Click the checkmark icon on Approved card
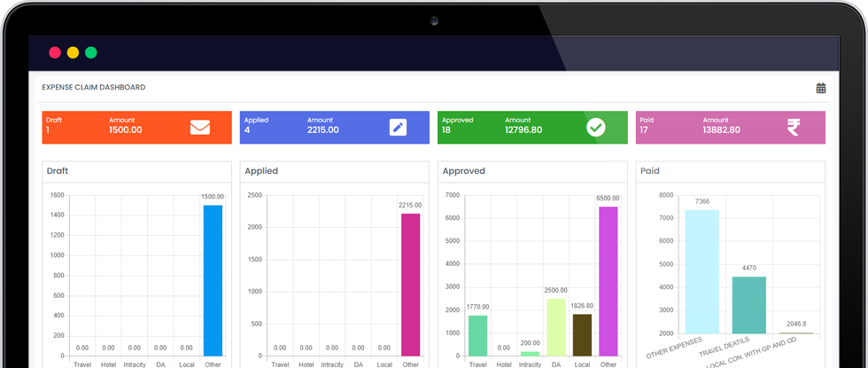868x368 pixels. pos(596,128)
